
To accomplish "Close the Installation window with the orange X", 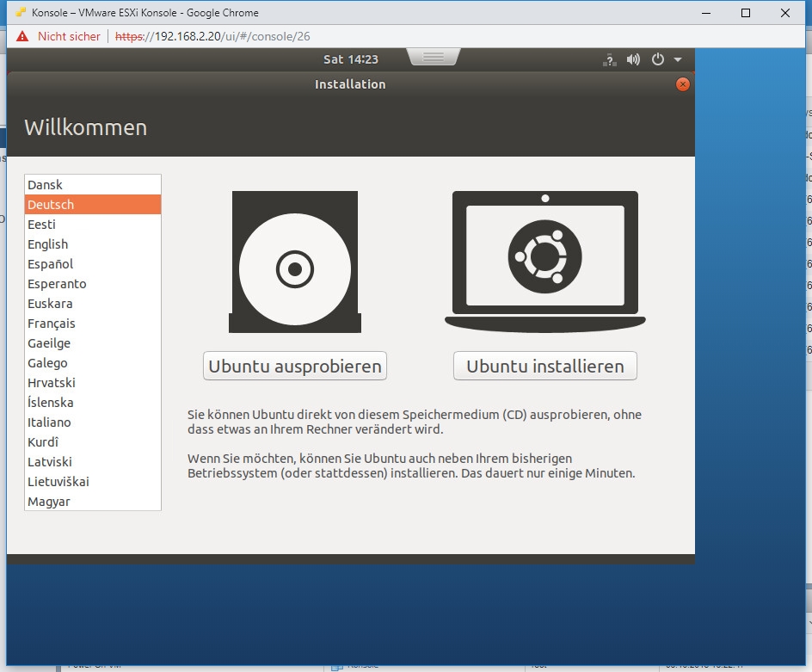I will 682,84.
